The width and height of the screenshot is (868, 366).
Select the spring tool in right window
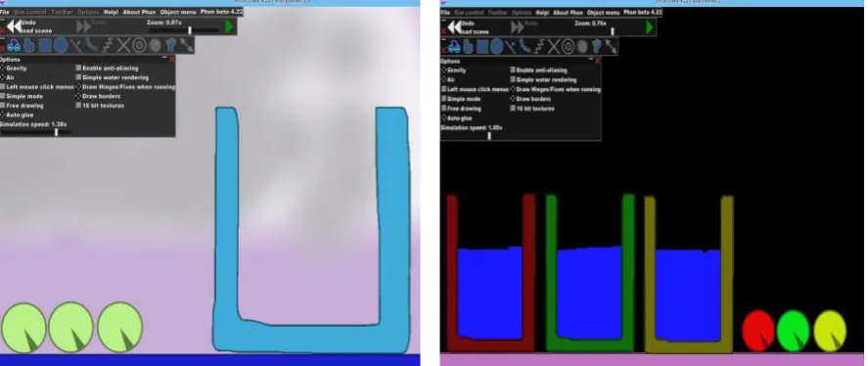(x=540, y=47)
